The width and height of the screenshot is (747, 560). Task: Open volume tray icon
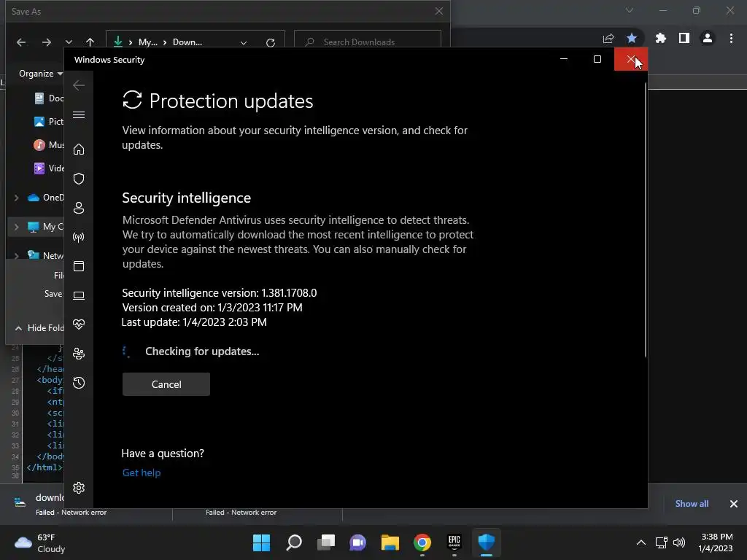679,542
